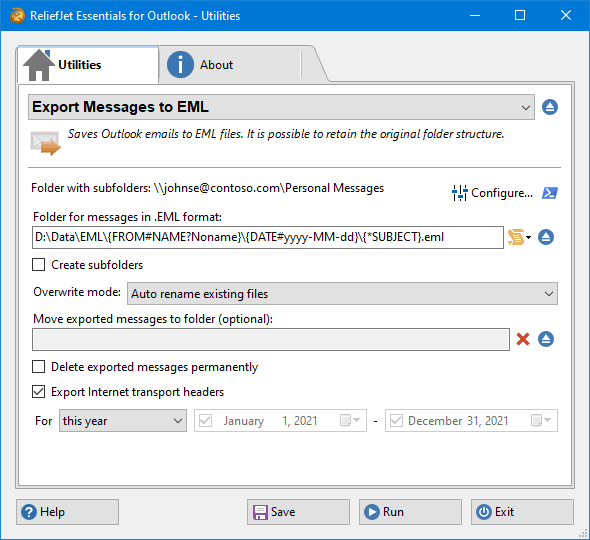590x540 pixels.
Task: Click eject icon next to move folder field
Action: pos(546,339)
